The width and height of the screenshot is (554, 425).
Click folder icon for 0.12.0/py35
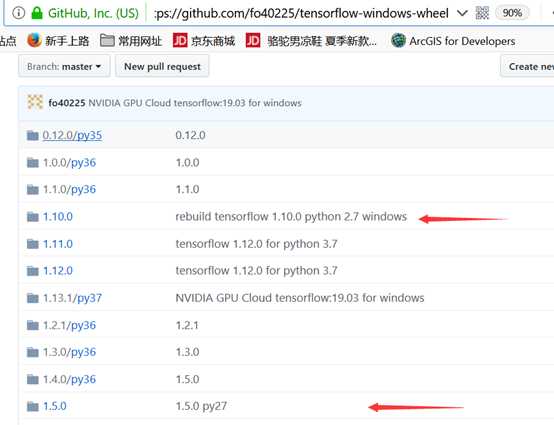33,135
